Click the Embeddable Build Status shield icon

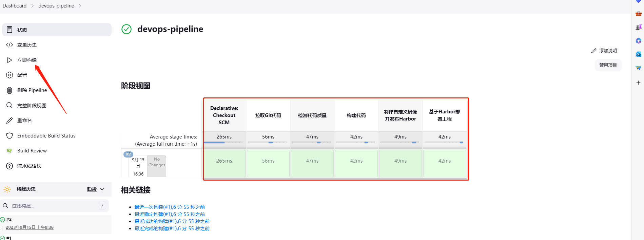point(9,136)
